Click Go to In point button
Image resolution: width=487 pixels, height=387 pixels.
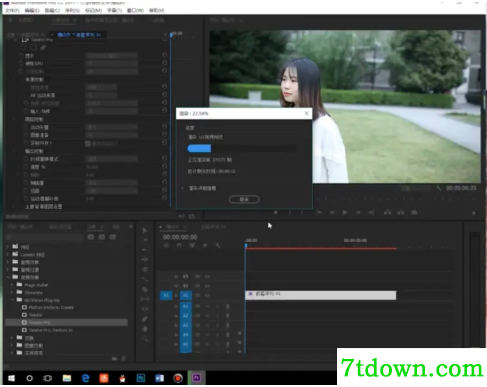pyautogui.click(x=319, y=212)
